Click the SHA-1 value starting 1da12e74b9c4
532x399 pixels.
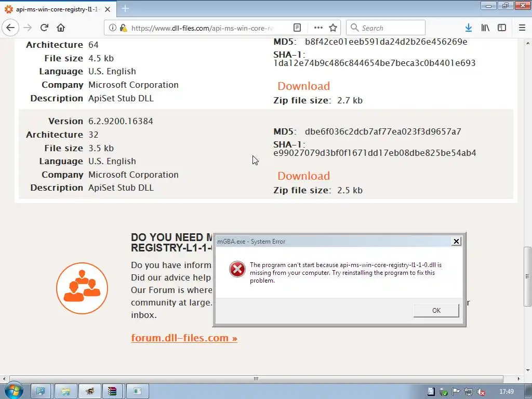tap(375, 63)
